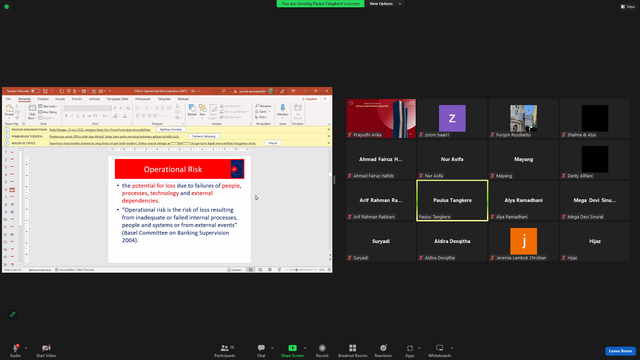Open the Sisipkan ribbon tab

click(43, 99)
